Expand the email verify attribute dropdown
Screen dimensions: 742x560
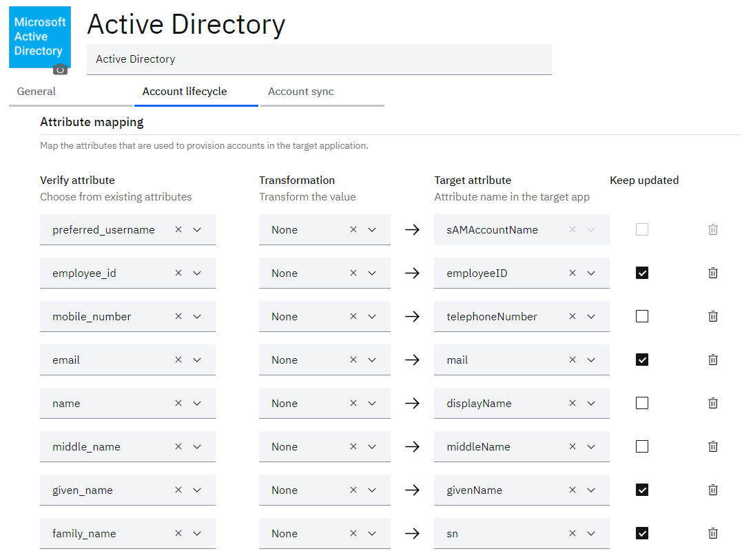(197, 360)
